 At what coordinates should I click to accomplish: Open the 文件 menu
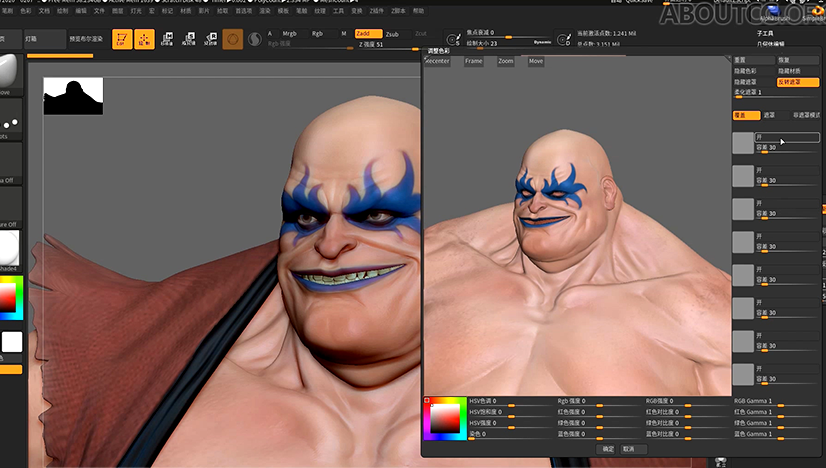tap(99, 11)
